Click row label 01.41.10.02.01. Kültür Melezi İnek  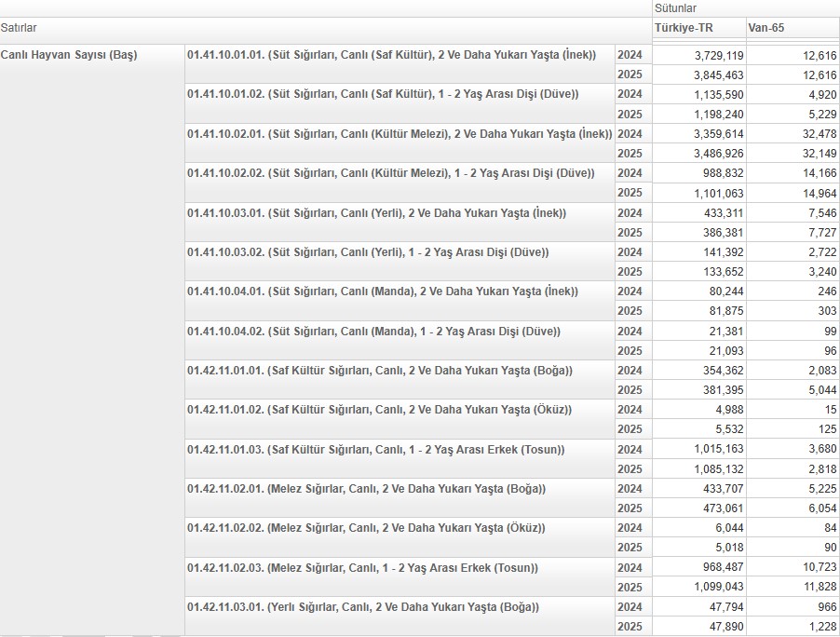[x=400, y=134]
